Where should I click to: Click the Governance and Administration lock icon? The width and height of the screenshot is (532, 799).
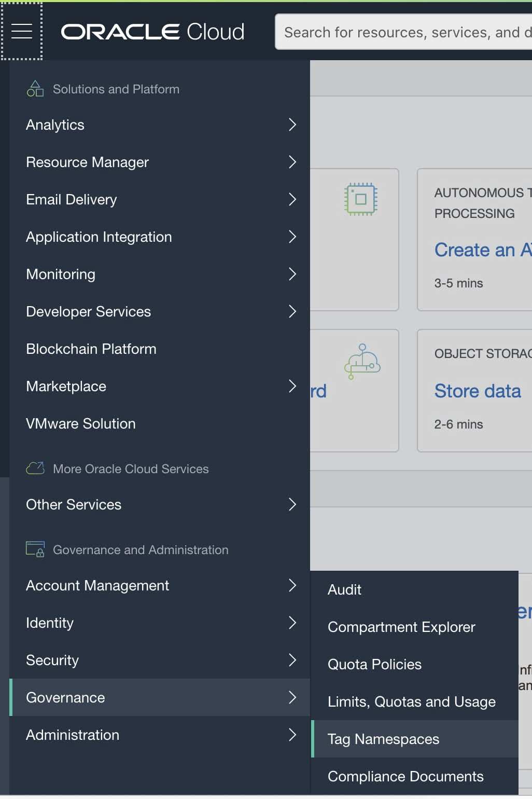click(35, 549)
